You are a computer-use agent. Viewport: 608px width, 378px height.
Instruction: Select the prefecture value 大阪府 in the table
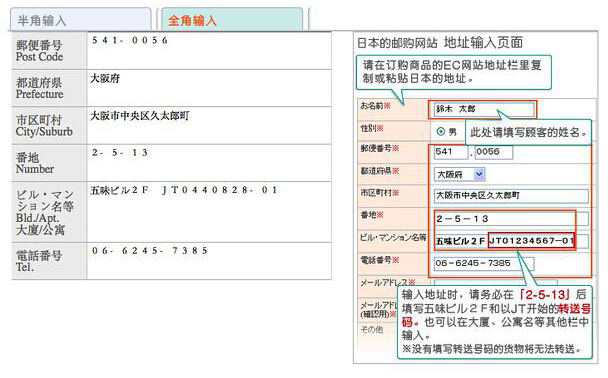pyautogui.click(x=105, y=78)
